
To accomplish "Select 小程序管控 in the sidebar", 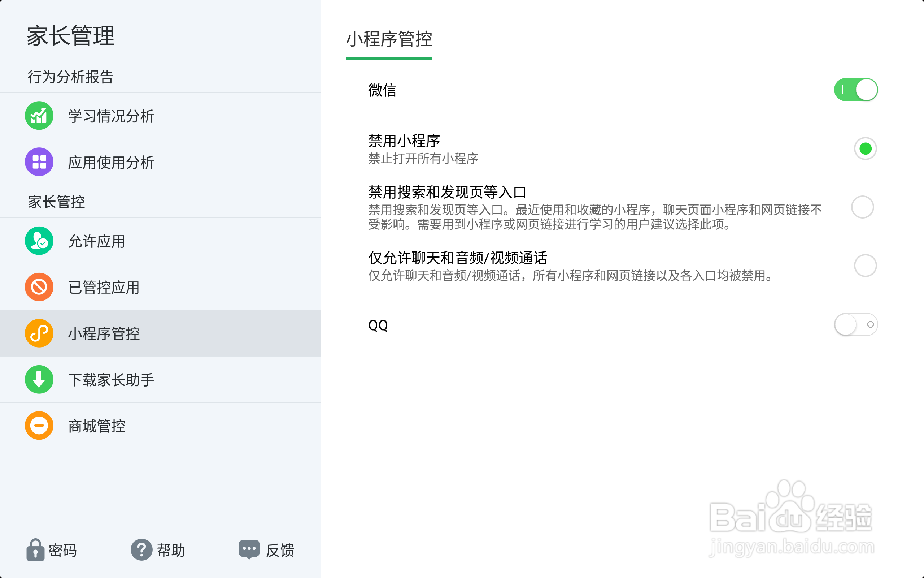I will (160, 333).
